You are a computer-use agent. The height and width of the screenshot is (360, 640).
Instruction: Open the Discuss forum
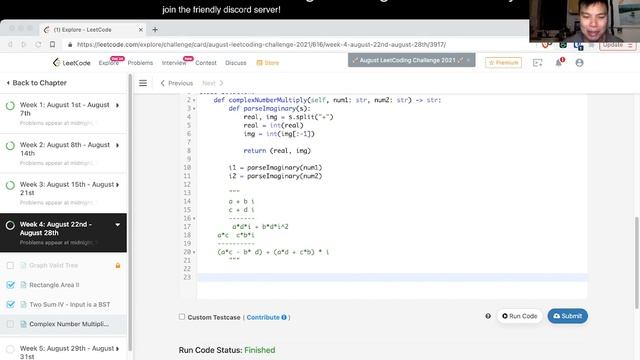pos(236,63)
